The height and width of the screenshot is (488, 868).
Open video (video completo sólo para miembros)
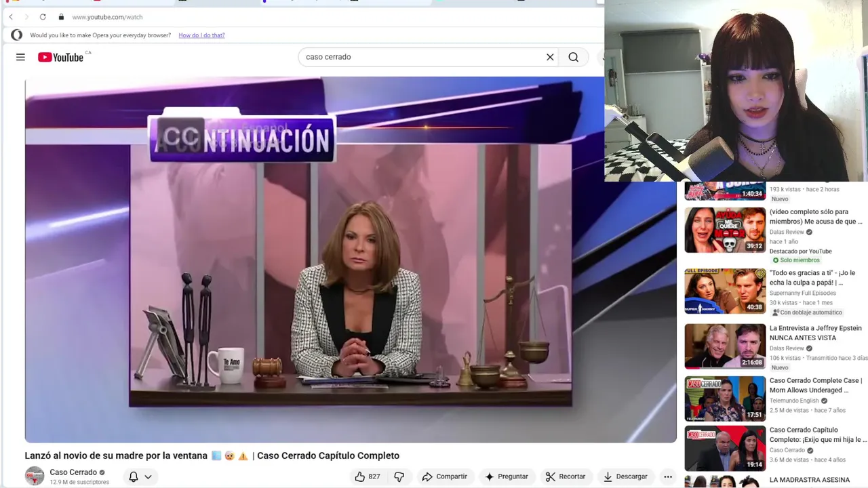click(x=816, y=216)
